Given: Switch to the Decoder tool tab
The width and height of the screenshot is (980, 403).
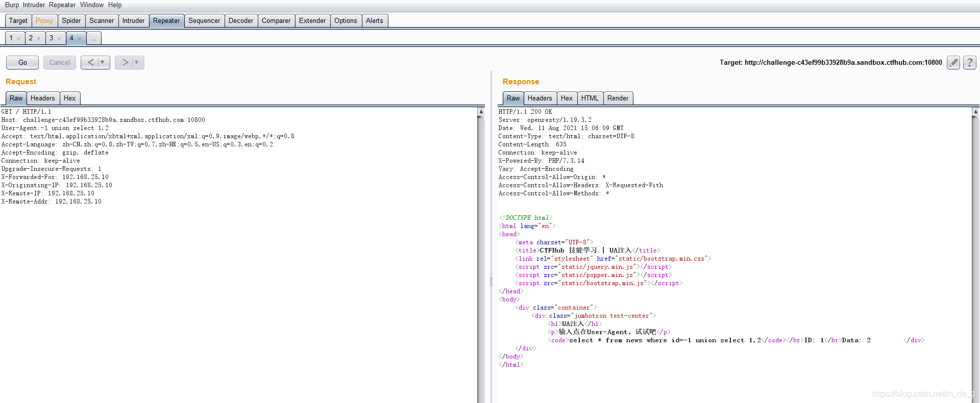Looking at the screenshot, I should click(x=241, y=21).
